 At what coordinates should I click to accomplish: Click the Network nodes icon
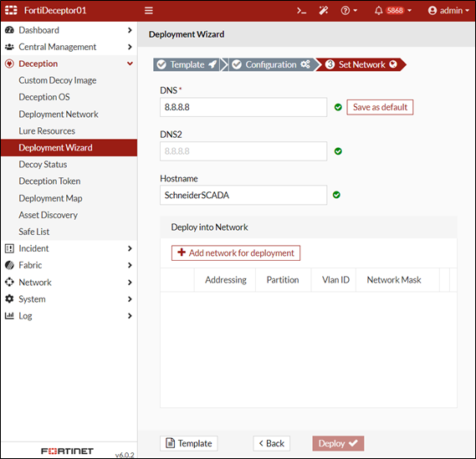(9, 282)
